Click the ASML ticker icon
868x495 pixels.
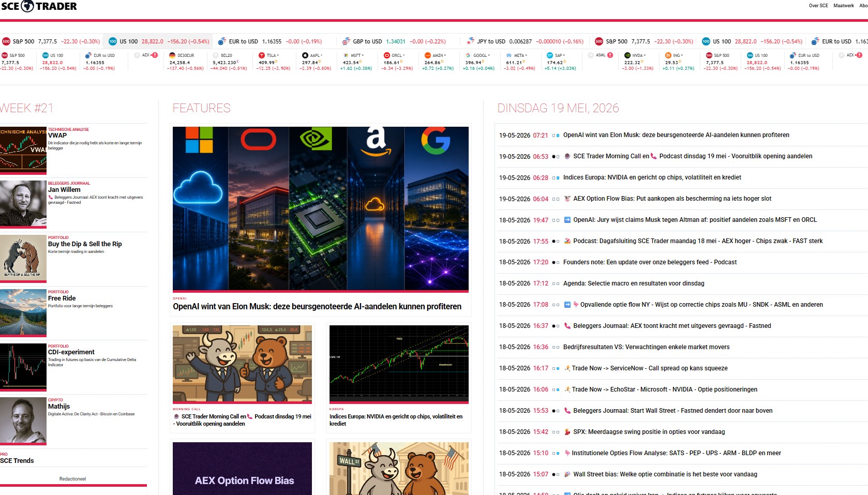click(591, 55)
